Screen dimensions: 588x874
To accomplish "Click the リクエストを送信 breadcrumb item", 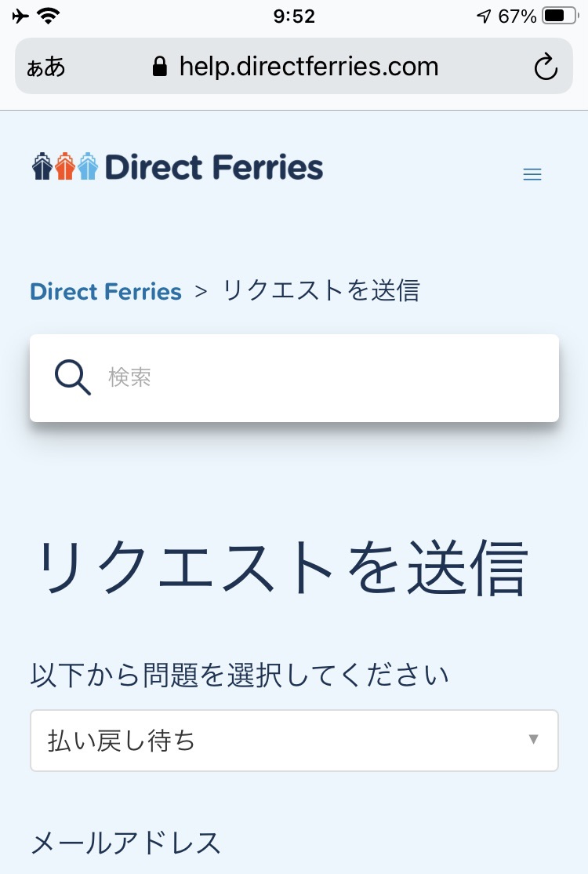I will 321,291.
